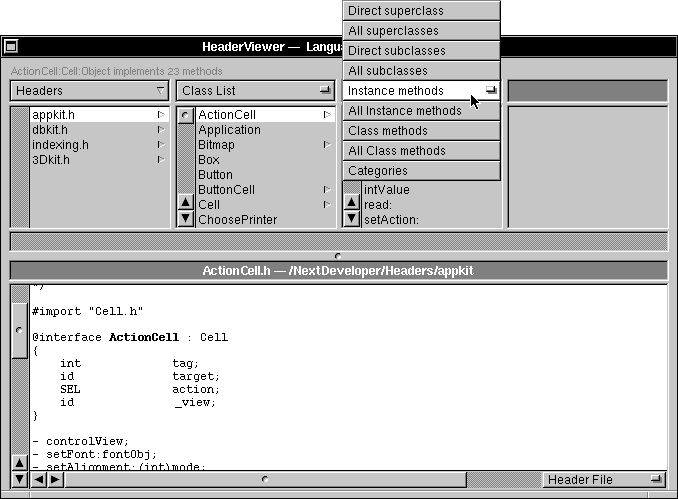Click setFont:fontObj declaration line

click(94, 454)
